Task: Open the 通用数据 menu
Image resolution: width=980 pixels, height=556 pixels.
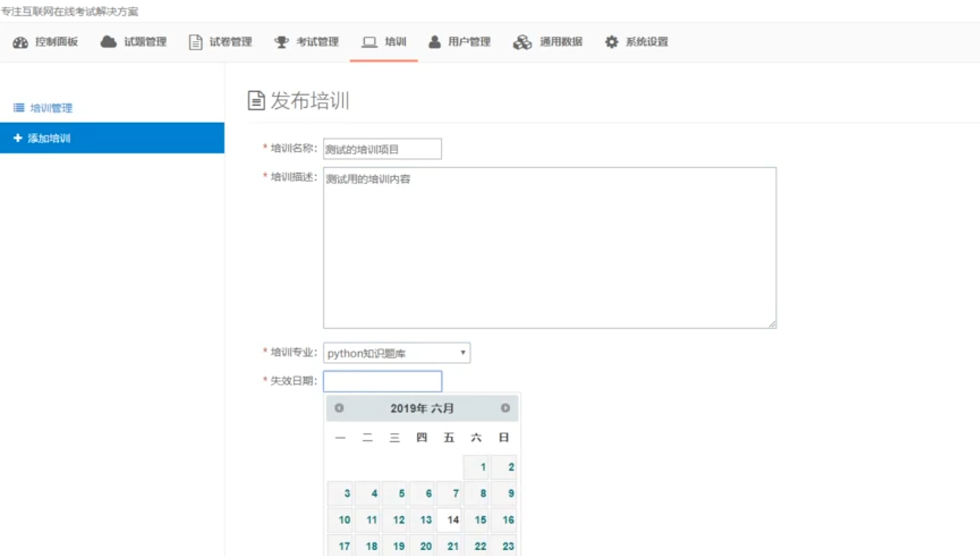Action: click(548, 42)
